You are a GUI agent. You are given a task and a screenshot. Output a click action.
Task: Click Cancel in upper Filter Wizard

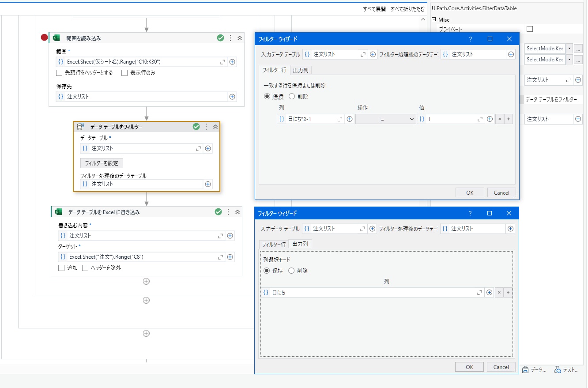coord(501,192)
